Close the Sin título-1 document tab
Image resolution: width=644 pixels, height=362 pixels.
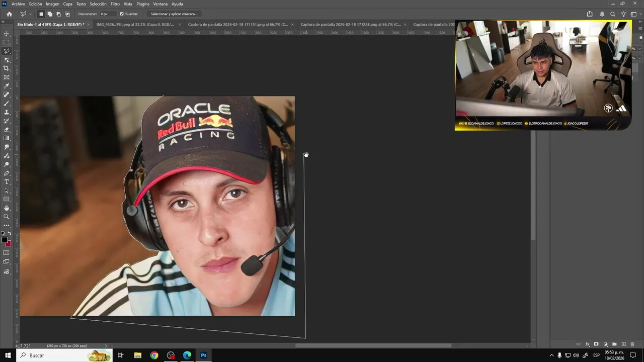pyautogui.click(x=88, y=24)
